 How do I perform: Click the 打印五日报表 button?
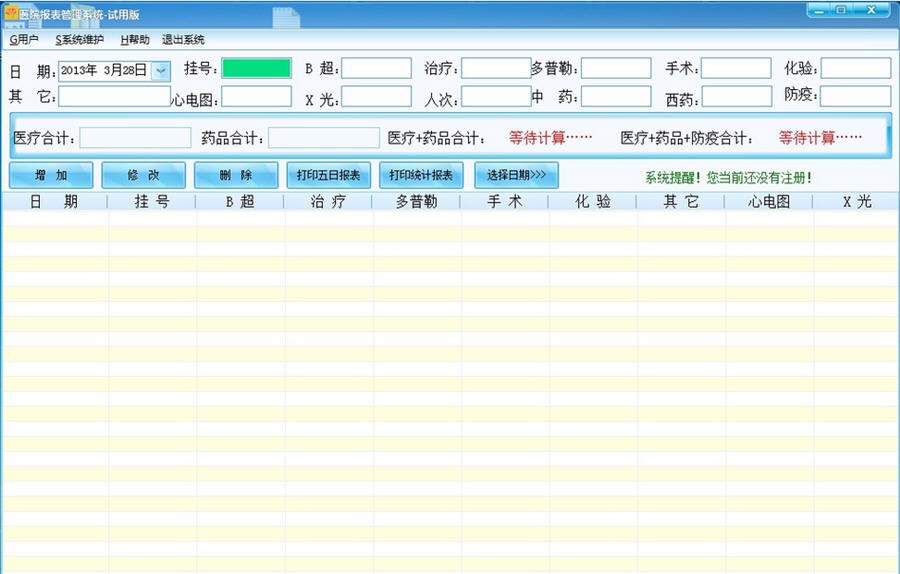[328, 175]
